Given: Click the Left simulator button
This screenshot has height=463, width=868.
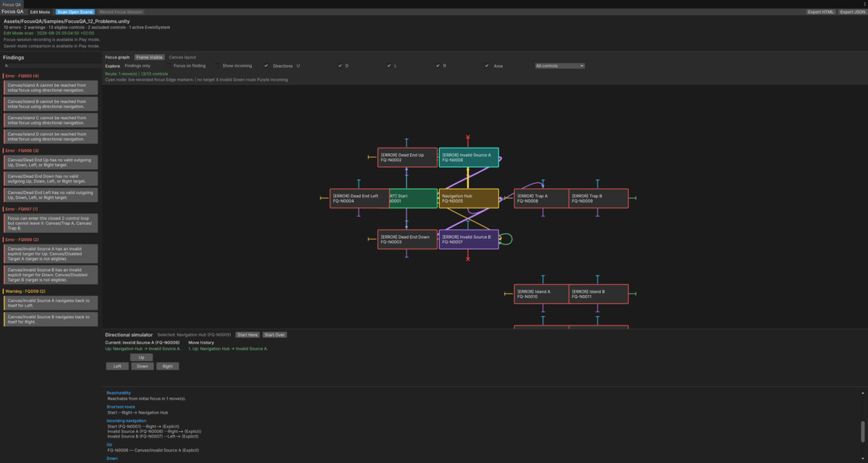Looking at the screenshot, I should coord(117,366).
